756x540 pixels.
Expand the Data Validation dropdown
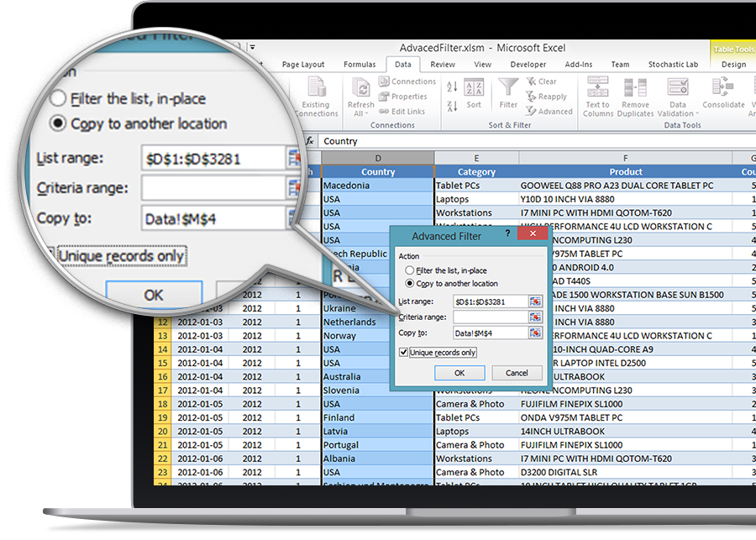677,114
